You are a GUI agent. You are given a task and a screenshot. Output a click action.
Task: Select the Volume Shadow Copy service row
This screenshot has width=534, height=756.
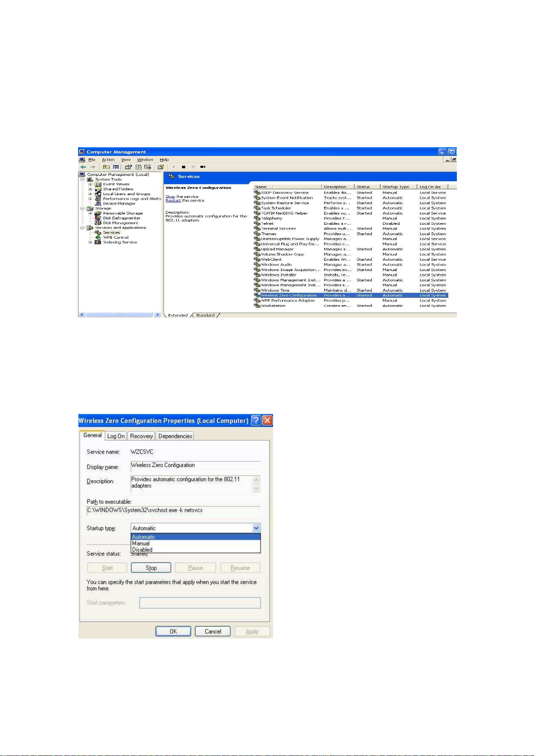(351, 254)
